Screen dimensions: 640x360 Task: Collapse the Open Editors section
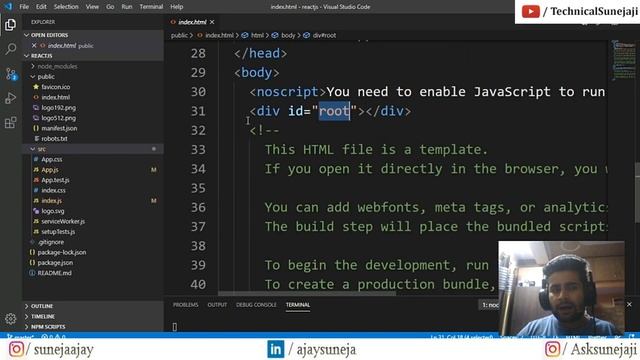coord(93,35)
